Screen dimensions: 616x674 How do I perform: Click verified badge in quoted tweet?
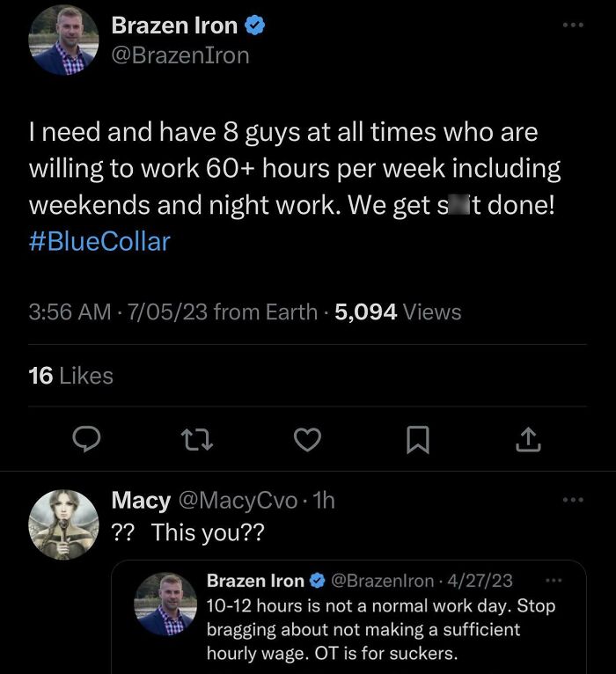[x=316, y=581]
